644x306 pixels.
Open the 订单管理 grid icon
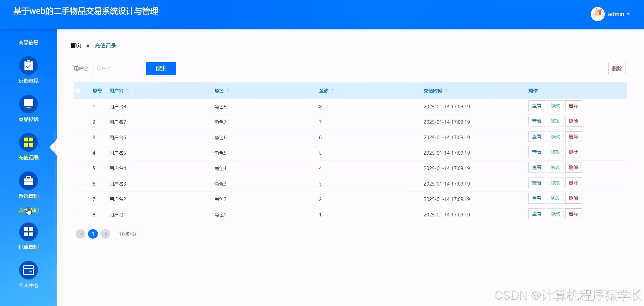pos(29,232)
